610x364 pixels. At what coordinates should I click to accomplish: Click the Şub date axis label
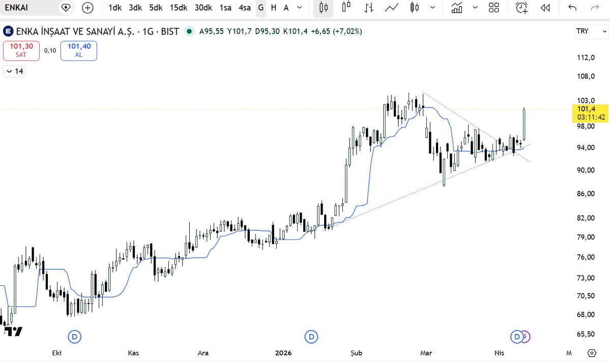pyautogui.click(x=356, y=353)
